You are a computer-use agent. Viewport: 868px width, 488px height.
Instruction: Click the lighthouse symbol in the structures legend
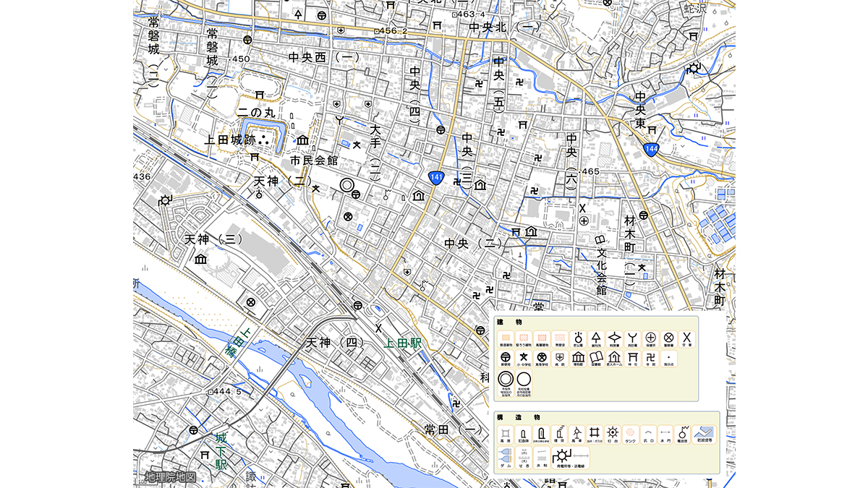pyautogui.click(x=613, y=432)
